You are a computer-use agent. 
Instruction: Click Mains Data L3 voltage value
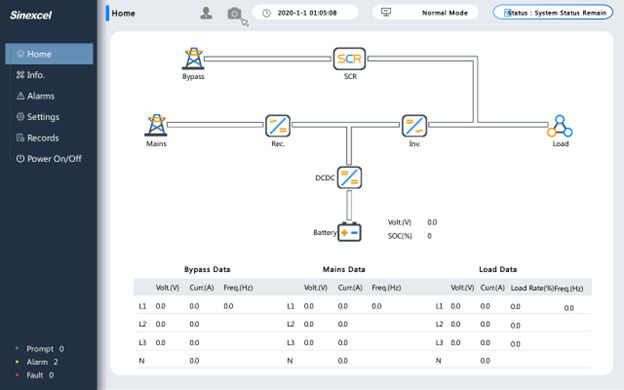point(308,342)
